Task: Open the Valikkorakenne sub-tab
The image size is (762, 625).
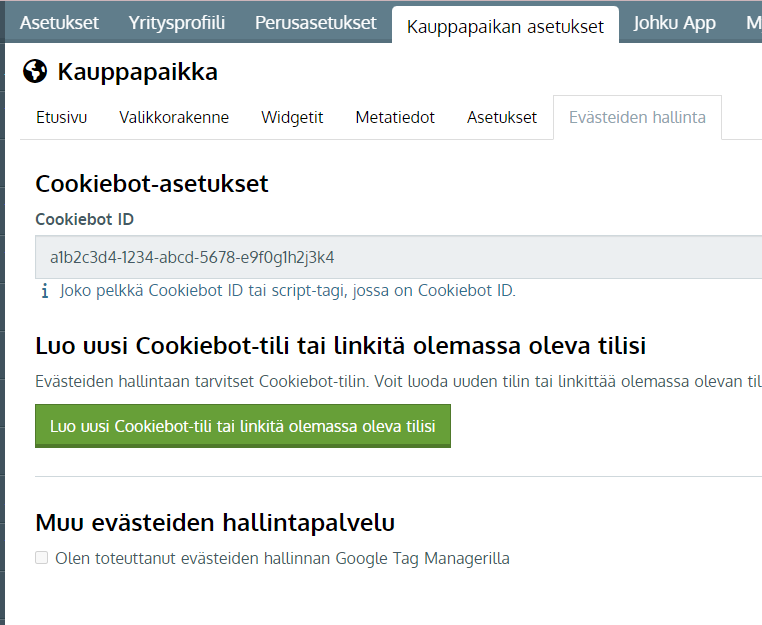Action: coord(174,118)
